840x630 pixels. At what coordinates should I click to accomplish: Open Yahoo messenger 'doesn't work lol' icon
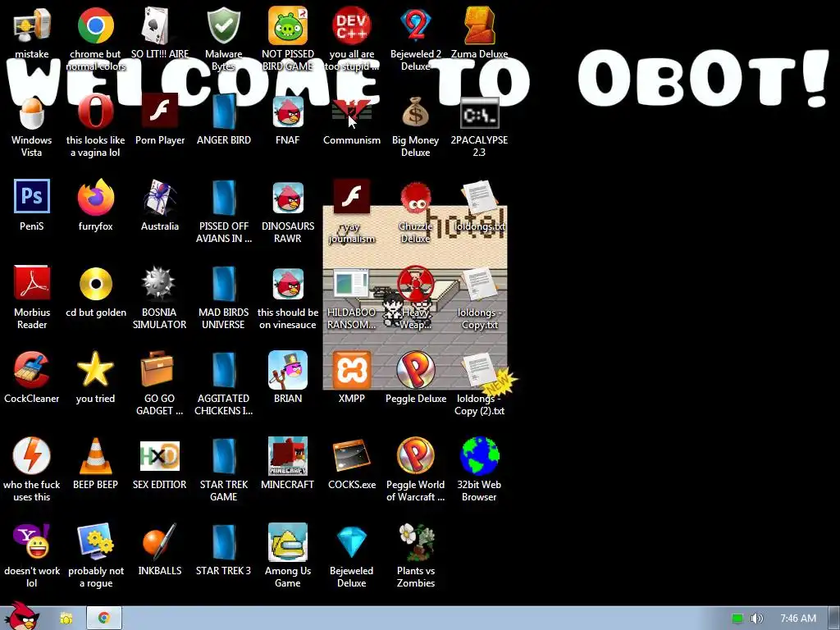point(32,541)
